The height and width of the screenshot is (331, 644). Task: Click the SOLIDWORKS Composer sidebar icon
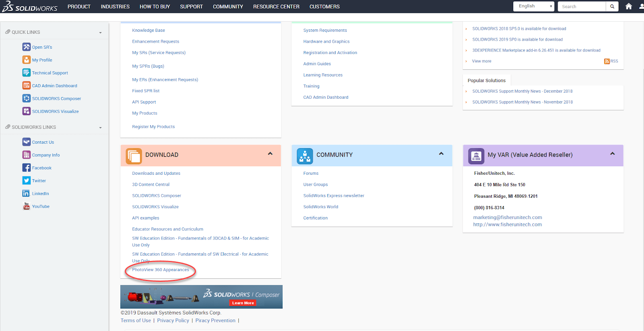pos(27,98)
